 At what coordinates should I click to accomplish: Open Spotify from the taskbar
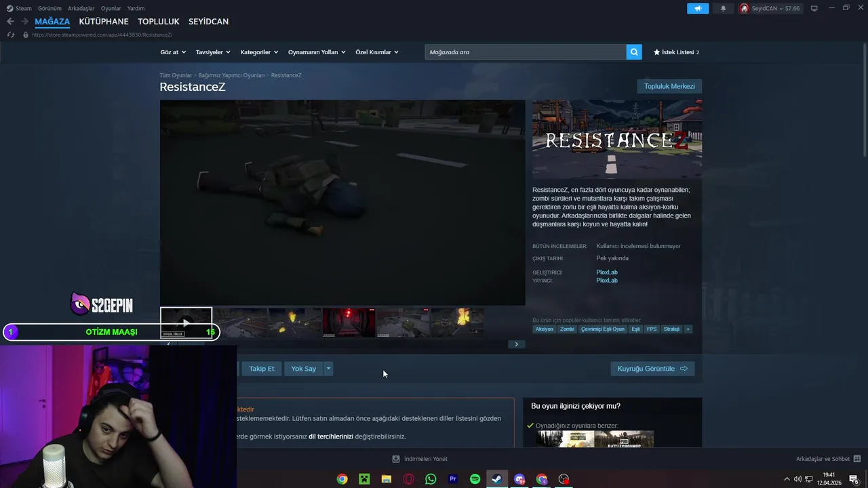pyautogui.click(x=475, y=479)
